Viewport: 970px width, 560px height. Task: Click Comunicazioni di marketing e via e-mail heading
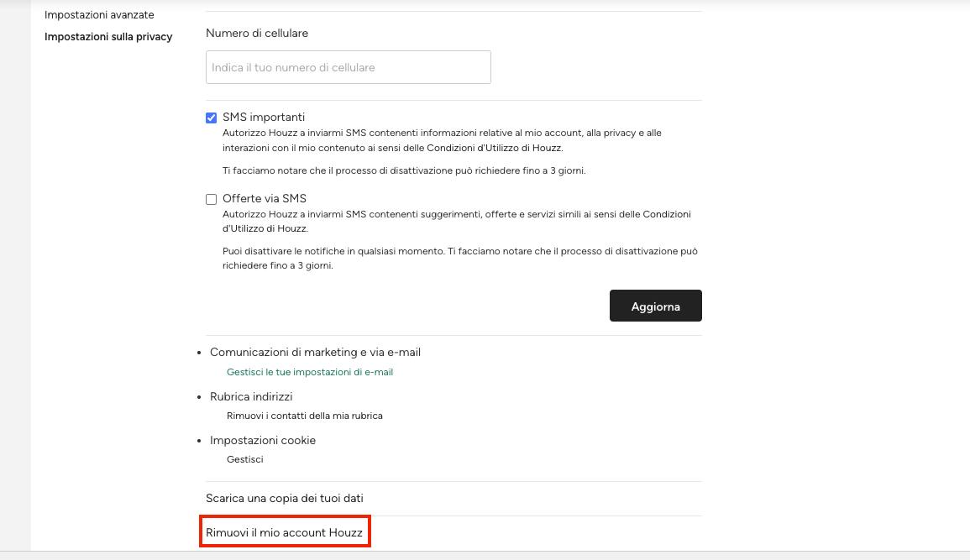point(315,353)
